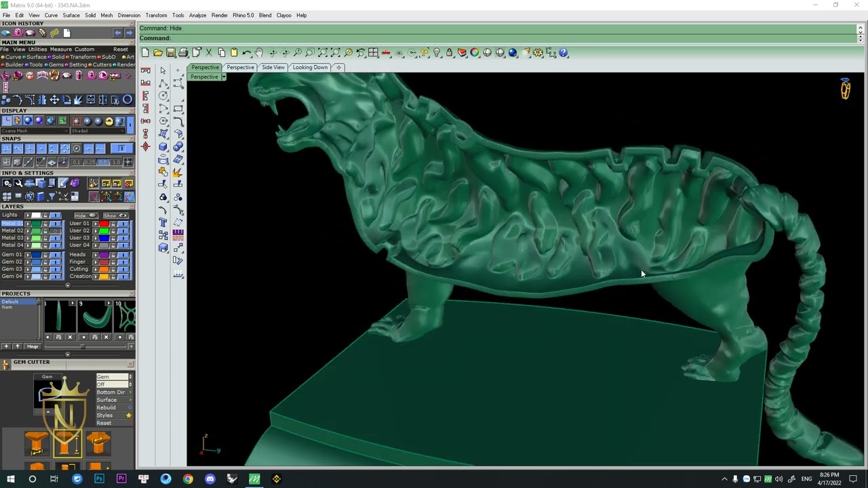Image resolution: width=868 pixels, height=488 pixels.
Task: Select the Pan hand tool
Action: (259, 53)
